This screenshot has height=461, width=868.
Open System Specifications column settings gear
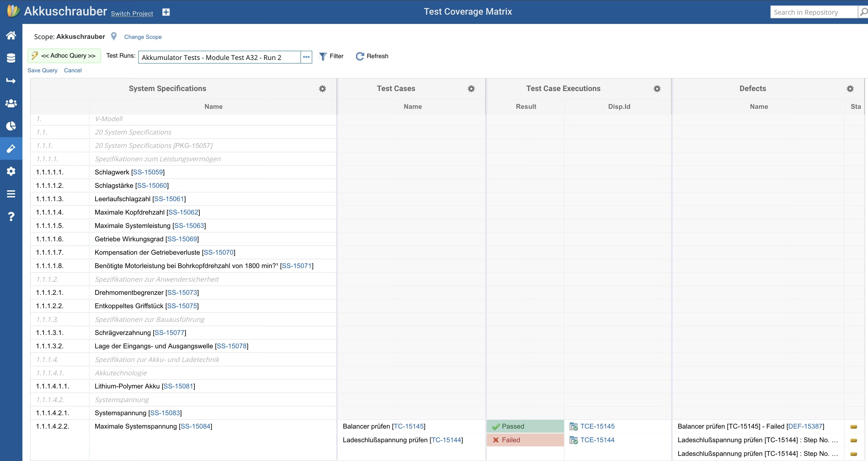point(323,88)
